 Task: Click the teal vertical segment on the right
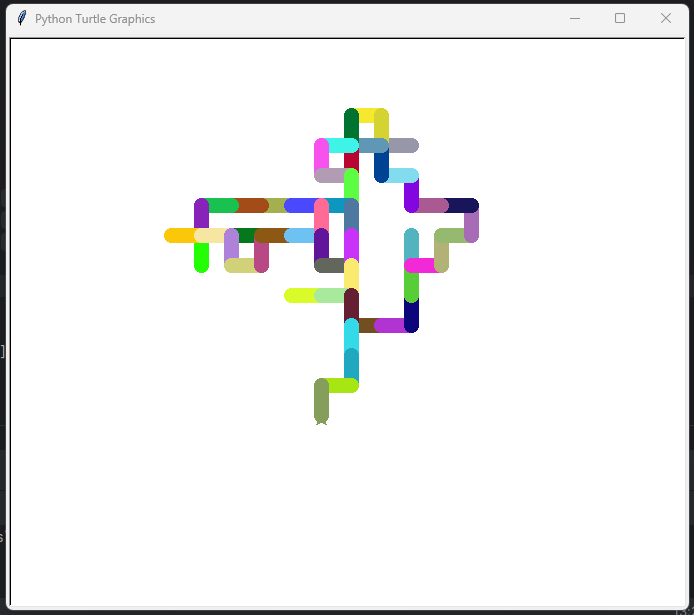click(411, 242)
